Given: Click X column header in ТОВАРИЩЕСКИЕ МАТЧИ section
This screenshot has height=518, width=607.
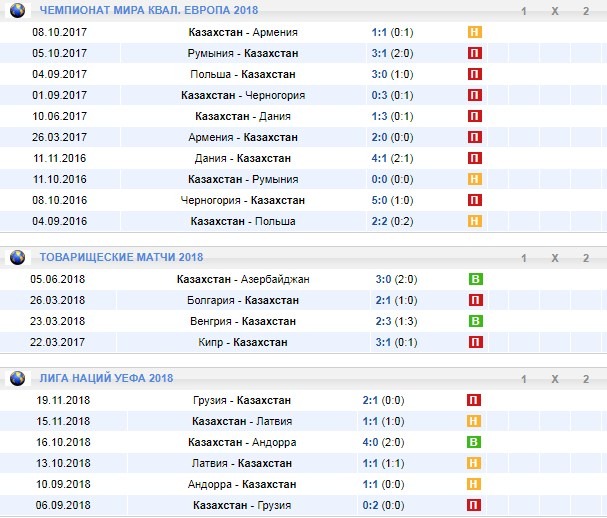Looking at the screenshot, I should coord(555,258).
